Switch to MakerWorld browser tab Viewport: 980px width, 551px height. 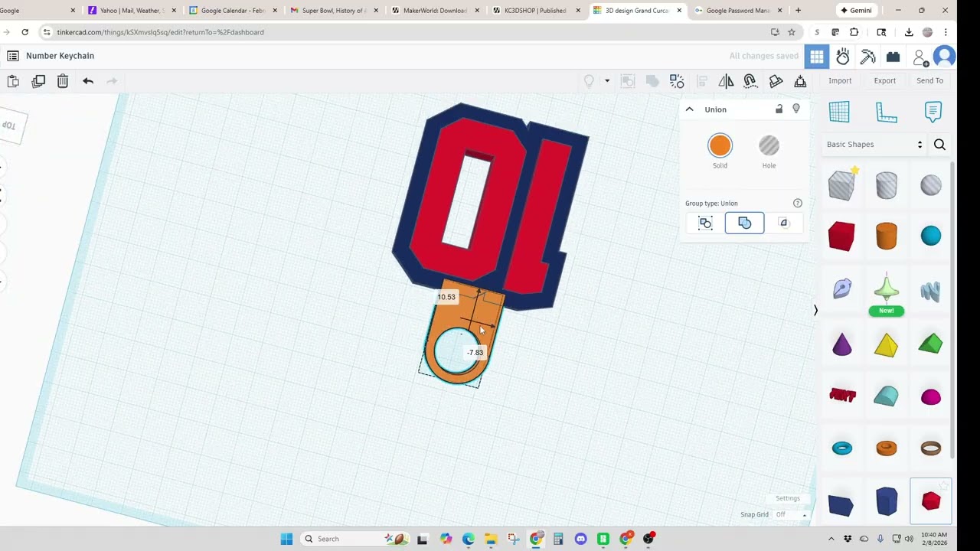coord(433,11)
